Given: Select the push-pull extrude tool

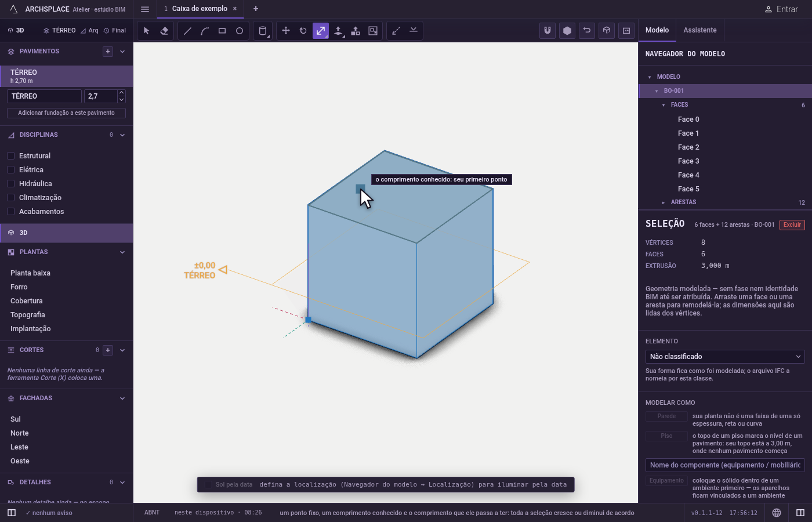Looking at the screenshot, I should (338, 31).
